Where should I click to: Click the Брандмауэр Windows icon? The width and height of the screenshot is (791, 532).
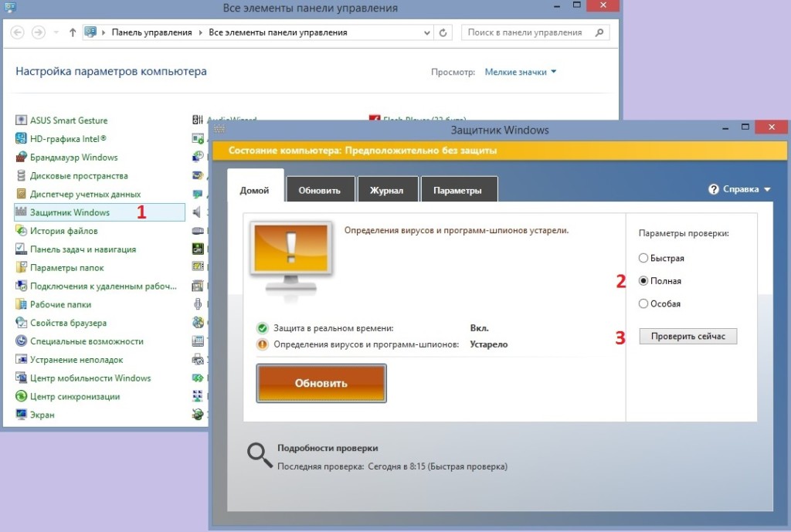pos(21,157)
